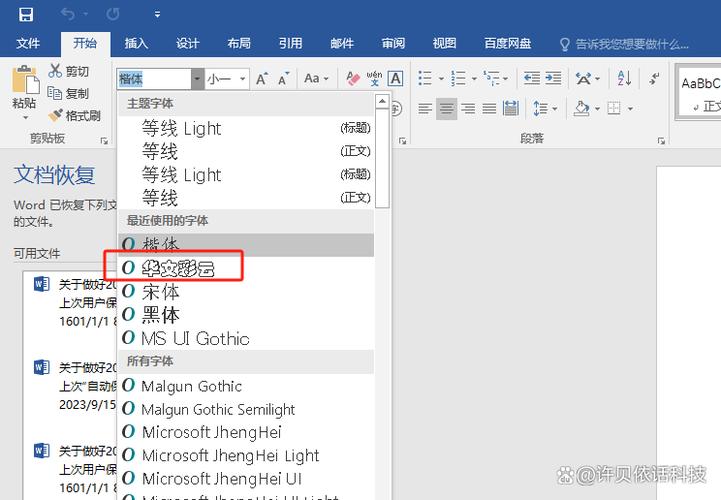Click the Increase Indent icon
The width and height of the screenshot is (721, 500).
tap(553, 78)
